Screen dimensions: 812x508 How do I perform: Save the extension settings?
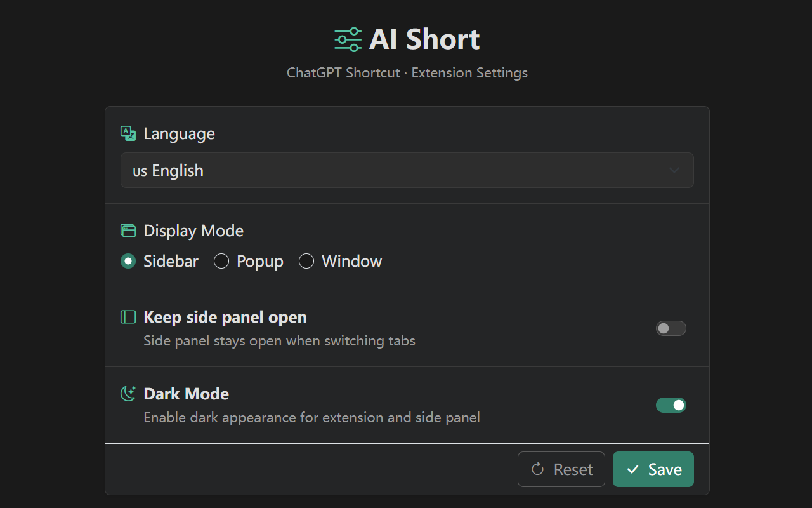click(x=653, y=469)
